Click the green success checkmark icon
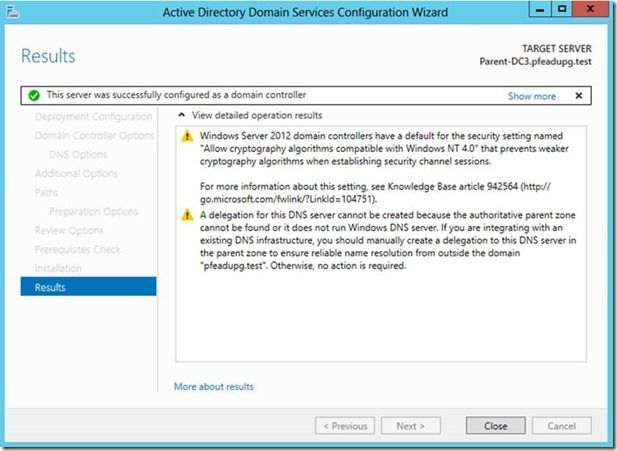 [x=34, y=96]
